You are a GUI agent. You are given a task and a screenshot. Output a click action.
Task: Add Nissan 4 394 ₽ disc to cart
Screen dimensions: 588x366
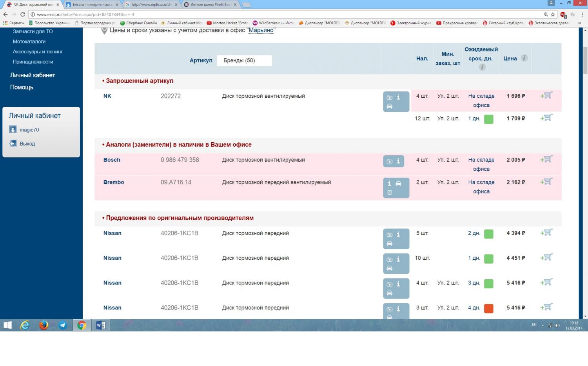coord(546,233)
